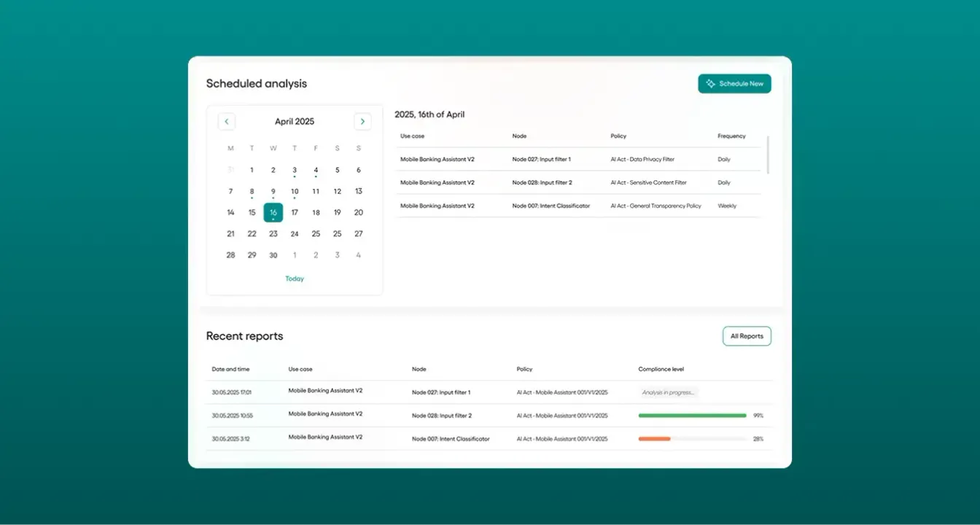980x525 pixels.
Task: Click the Use case header in scheduled table
Action: pyautogui.click(x=412, y=136)
